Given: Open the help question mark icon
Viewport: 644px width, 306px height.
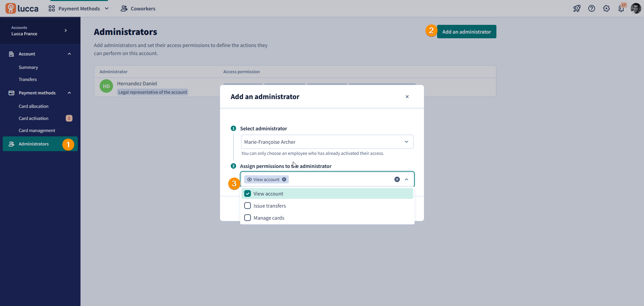Looking at the screenshot, I should pos(592,8).
